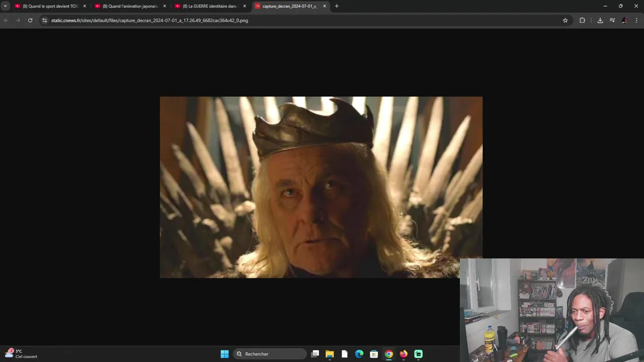644x362 pixels.
Task: View site information for static.cnews.fr
Action: point(44,21)
